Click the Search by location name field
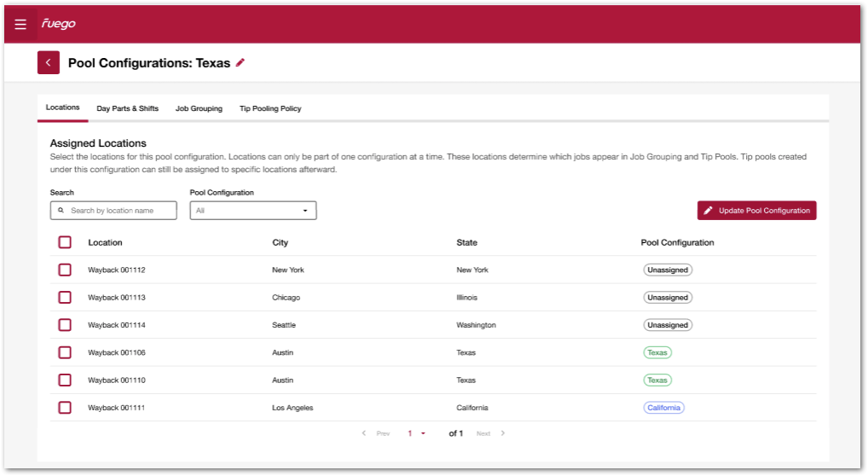The image size is (868, 476). [x=119, y=211]
